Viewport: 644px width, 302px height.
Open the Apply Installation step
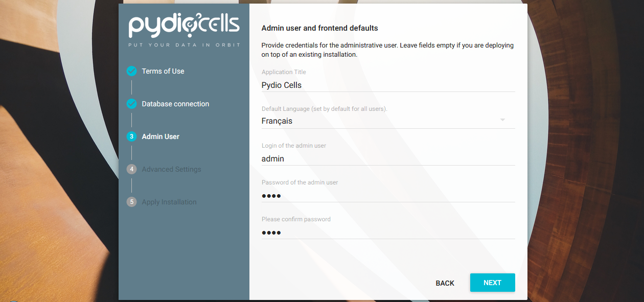tap(169, 202)
